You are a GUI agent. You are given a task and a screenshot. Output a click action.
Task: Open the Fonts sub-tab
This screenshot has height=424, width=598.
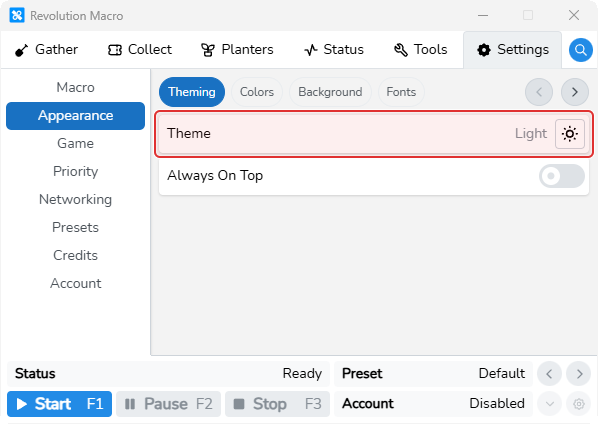coord(401,92)
